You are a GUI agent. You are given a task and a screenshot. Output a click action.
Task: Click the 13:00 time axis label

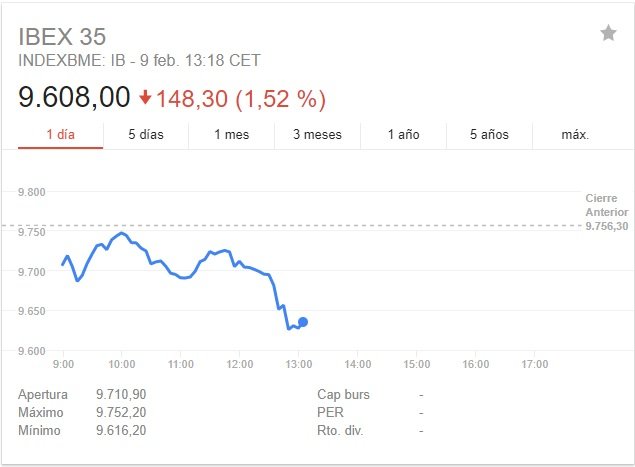click(299, 364)
